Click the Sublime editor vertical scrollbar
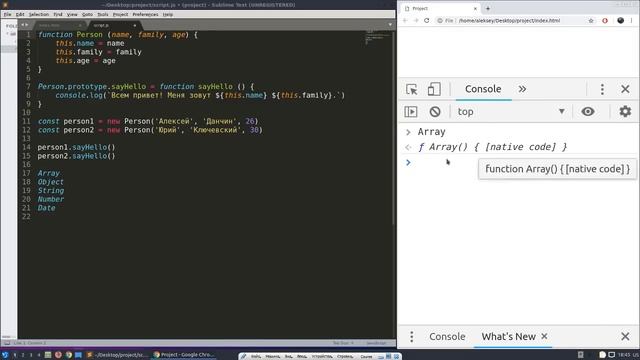This screenshot has height=360, width=640. tap(394, 127)
